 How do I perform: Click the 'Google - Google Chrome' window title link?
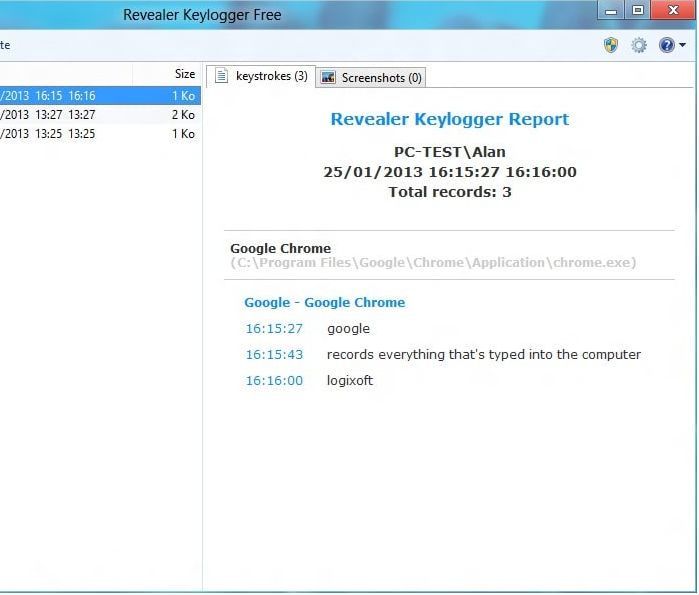coord(325,303)
